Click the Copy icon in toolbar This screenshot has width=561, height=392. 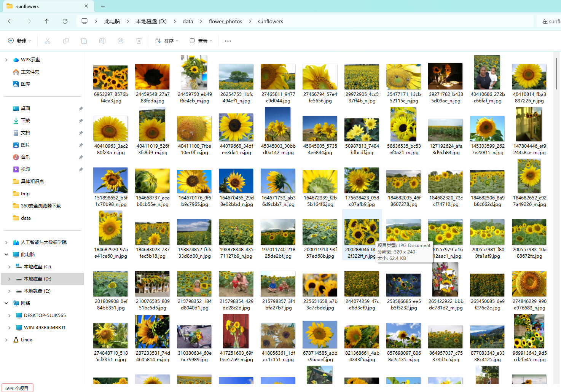tap(66, 41)
